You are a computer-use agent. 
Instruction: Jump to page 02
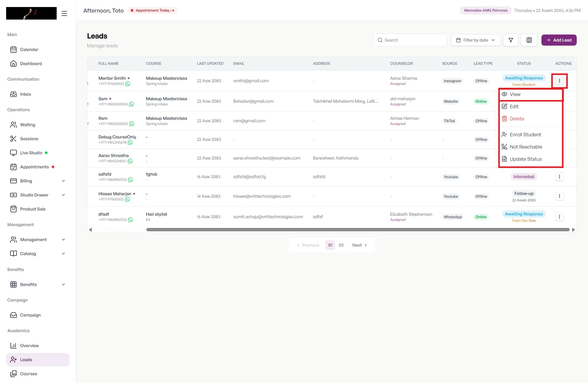[341, 245]
